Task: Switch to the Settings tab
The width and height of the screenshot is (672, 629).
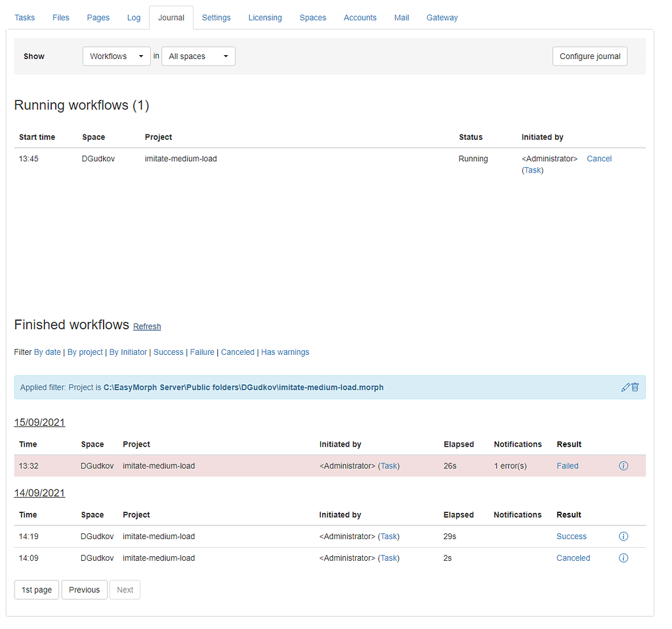Action: (216, 18)
